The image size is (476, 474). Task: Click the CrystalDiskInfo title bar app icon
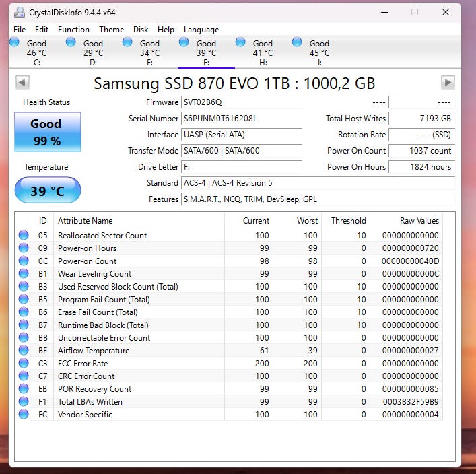point(20,12)
